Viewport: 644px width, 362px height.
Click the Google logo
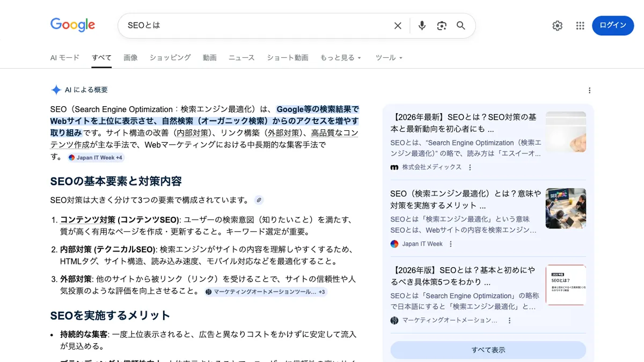click(x=72, y=25)
